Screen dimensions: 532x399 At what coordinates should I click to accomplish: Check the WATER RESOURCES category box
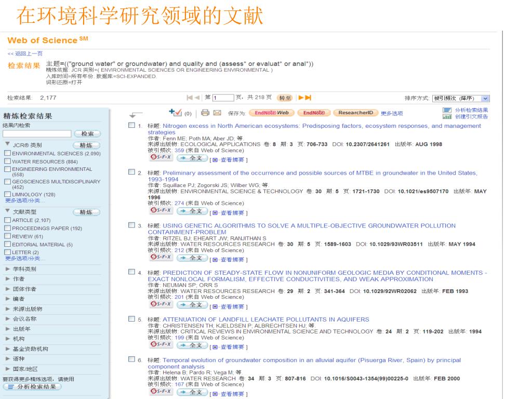[7, 161]
